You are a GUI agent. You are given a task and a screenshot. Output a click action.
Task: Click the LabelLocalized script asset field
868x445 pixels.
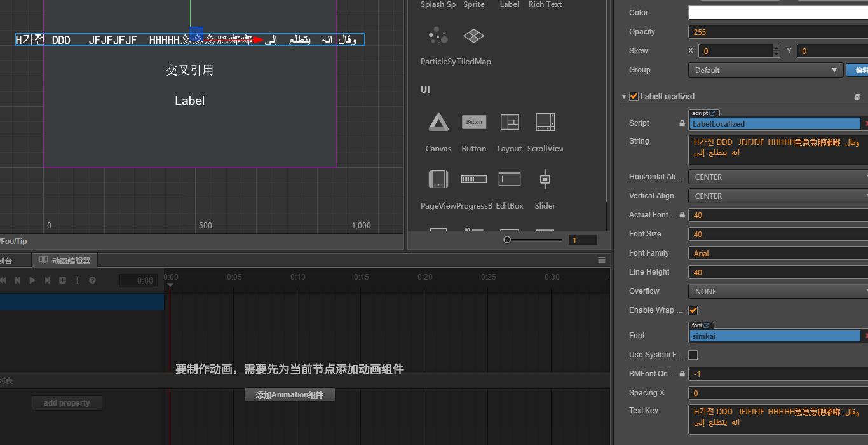click(x=775, y=123)
